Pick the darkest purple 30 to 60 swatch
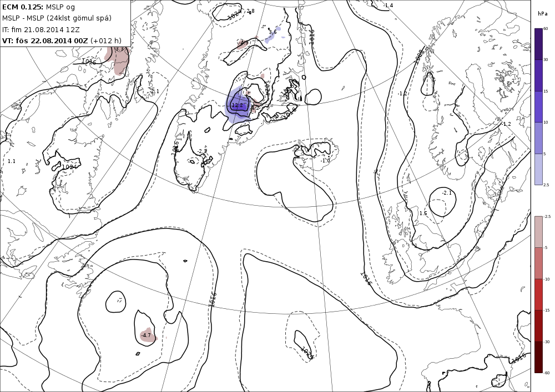The height and width of the screenshot is (392, 555). (538, 44)
